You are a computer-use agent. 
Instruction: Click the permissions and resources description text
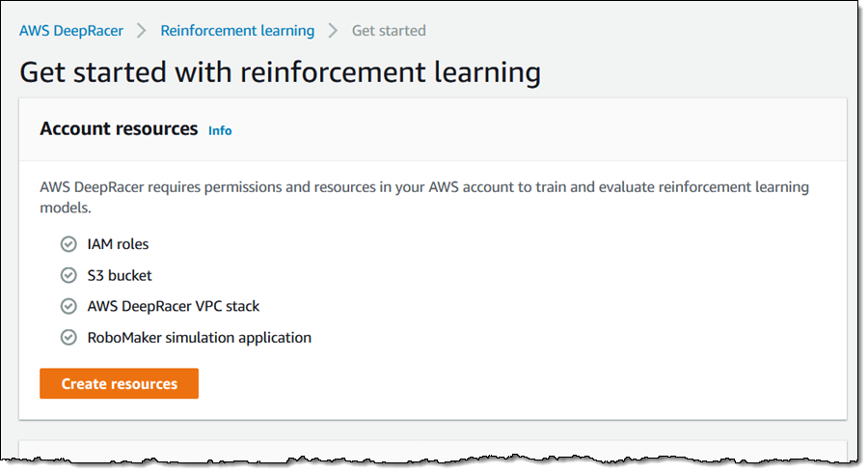(424, 187)
